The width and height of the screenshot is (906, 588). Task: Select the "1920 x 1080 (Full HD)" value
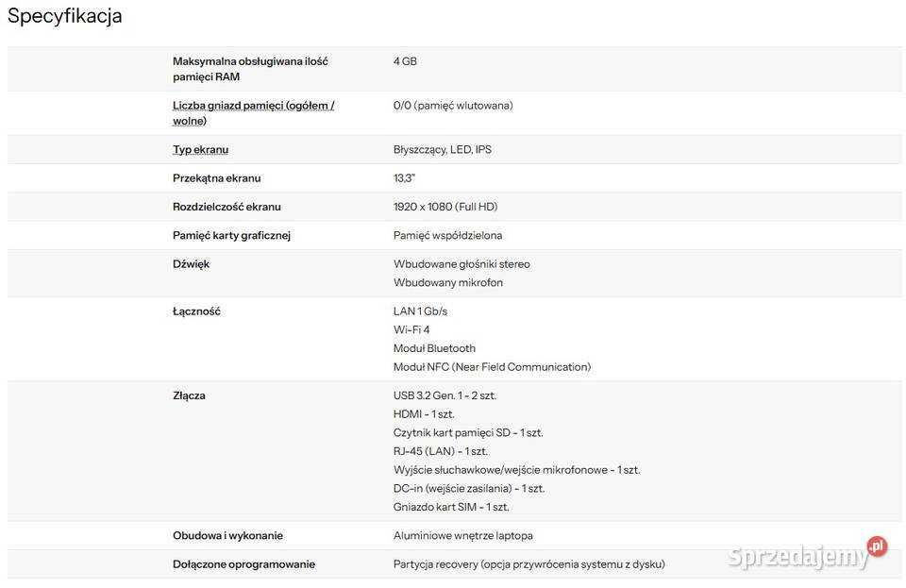tap(445, 207)
